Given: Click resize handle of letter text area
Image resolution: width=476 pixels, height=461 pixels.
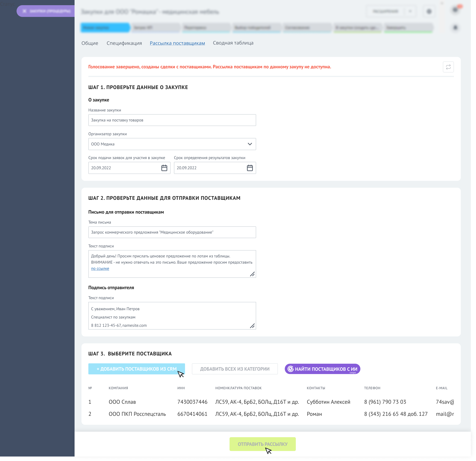Looking at the screenshot, I should tap(252, 274).
